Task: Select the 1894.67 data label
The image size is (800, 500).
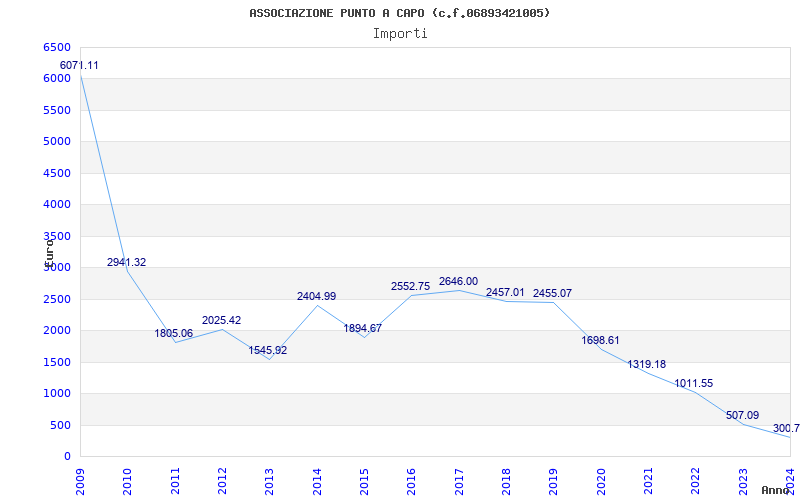Action: pyautogui.click(x=363, y=329)
